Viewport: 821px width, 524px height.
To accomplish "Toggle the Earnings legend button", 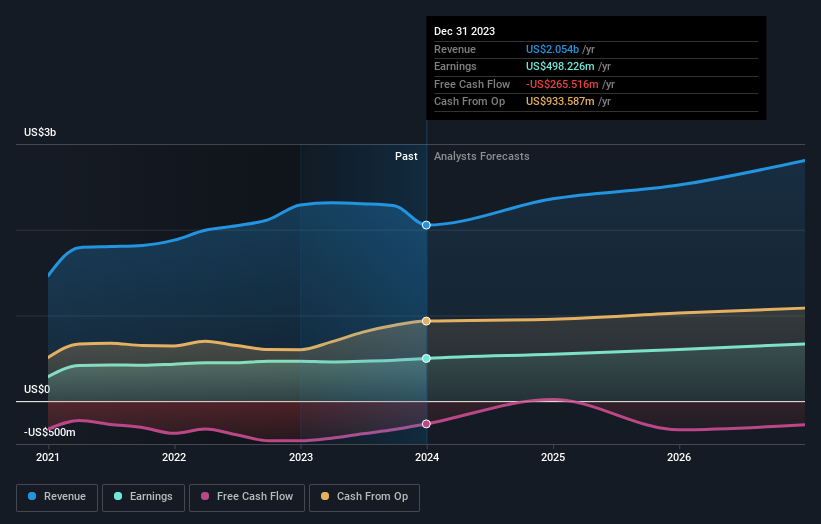I will (x=143, y=497).
